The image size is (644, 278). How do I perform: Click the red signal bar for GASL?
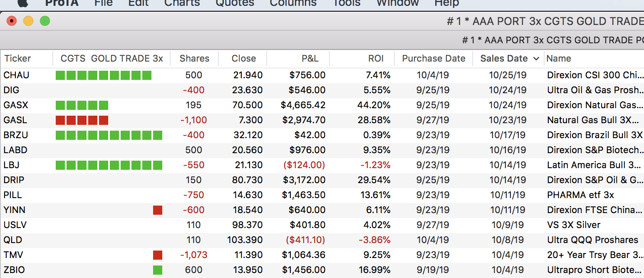82,120
